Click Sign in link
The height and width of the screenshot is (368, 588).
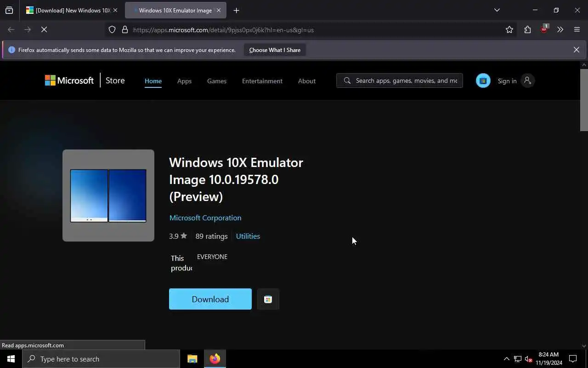pyautogui.click(x=507, y=81)
